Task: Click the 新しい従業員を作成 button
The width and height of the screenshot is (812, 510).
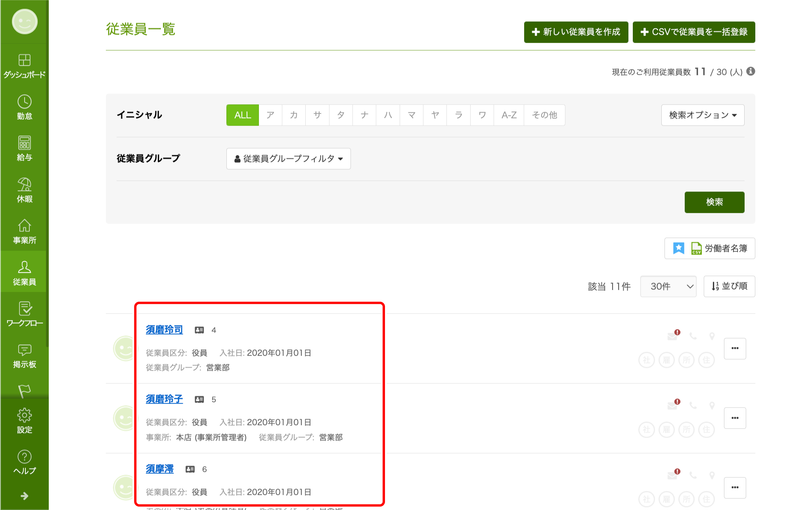Action: [576, 32]
